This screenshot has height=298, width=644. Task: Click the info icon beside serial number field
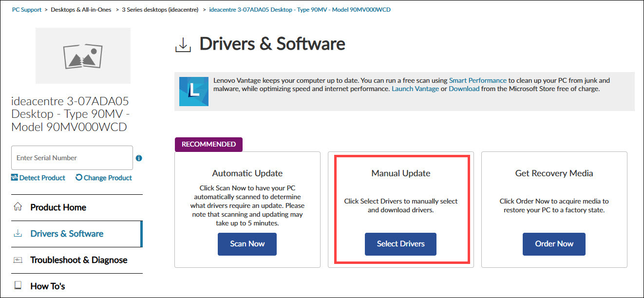(x=139, y=158)
